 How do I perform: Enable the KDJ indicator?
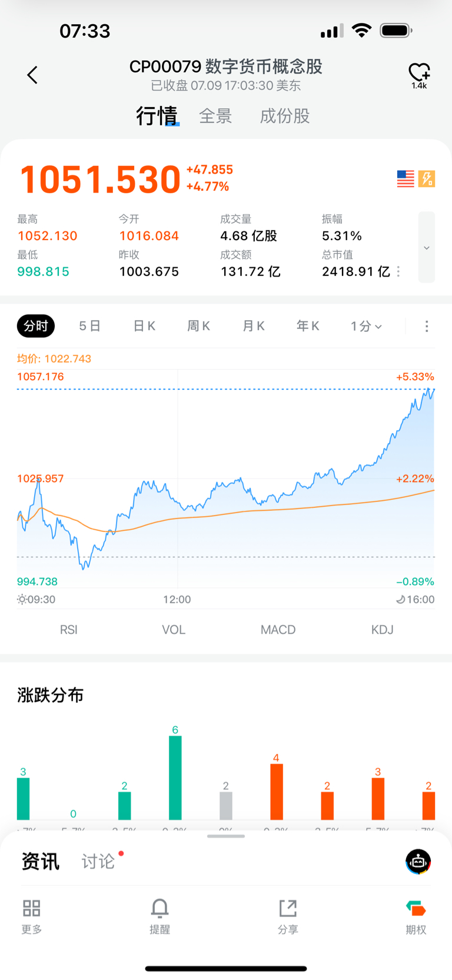point(382,630)
